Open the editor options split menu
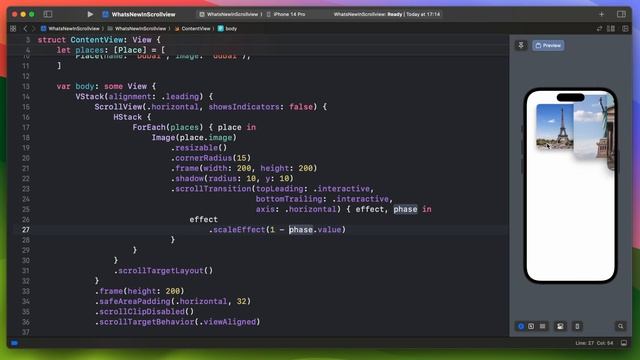The width and height of the screenshot is (640, 360). tap(611, 29)
